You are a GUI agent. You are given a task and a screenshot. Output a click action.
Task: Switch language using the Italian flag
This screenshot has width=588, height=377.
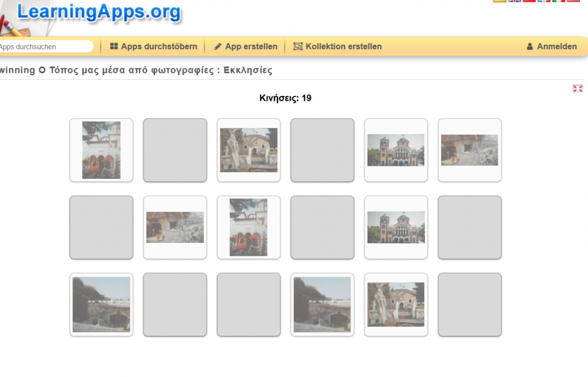[559, 1]
